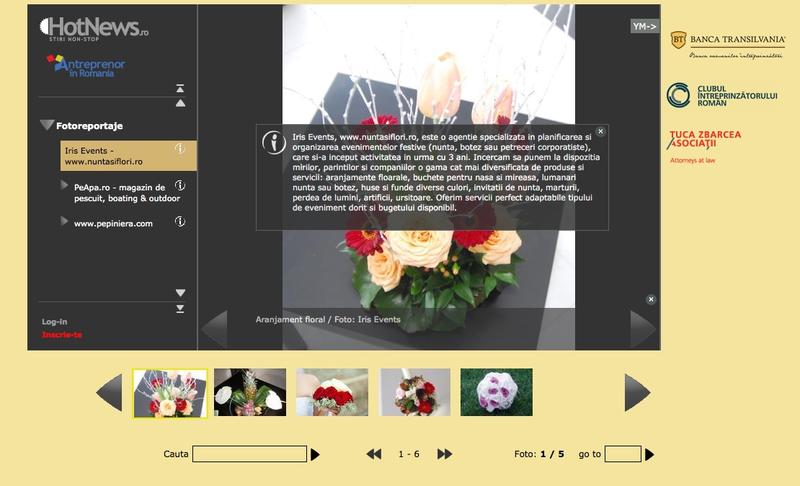Show previous photo in the viewer
The height and width of the screenshot is (486, 800).
point(215,329)
